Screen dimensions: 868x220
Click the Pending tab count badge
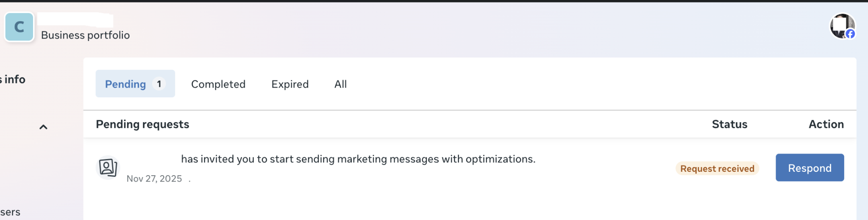159,84
